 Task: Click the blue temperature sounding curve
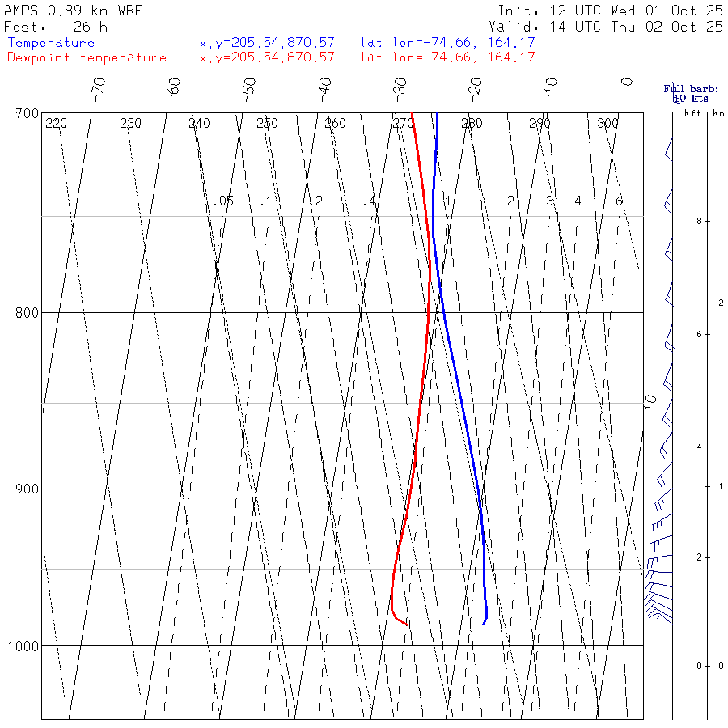coord(462,400)
